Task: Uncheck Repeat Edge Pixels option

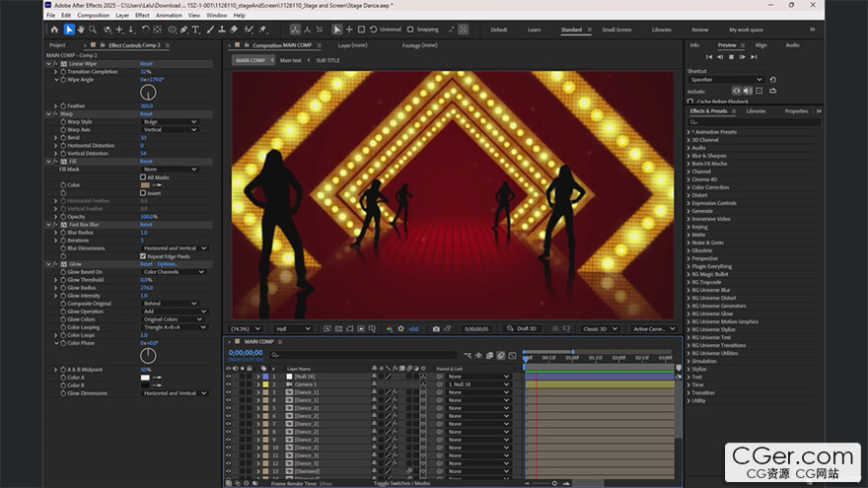Action: coord(143,256)
